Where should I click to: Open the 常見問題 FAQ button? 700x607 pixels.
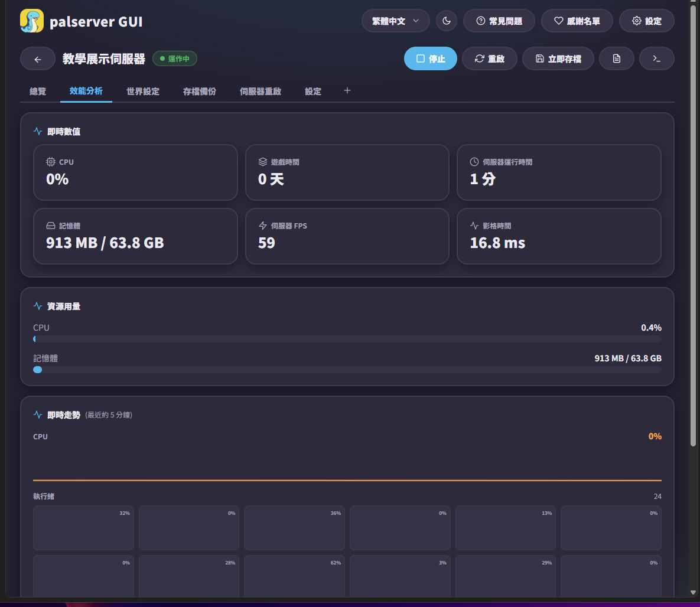[x=499, y=21]
